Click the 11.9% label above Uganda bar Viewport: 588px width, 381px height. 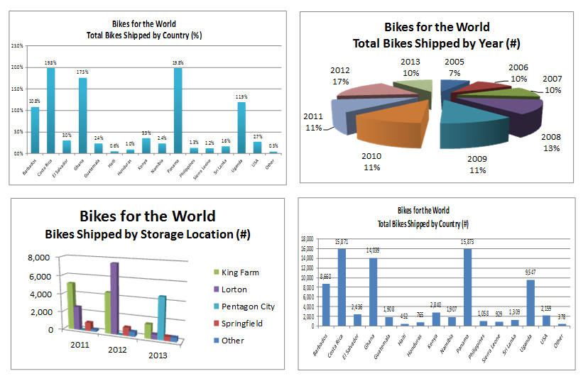click(241, 96)
